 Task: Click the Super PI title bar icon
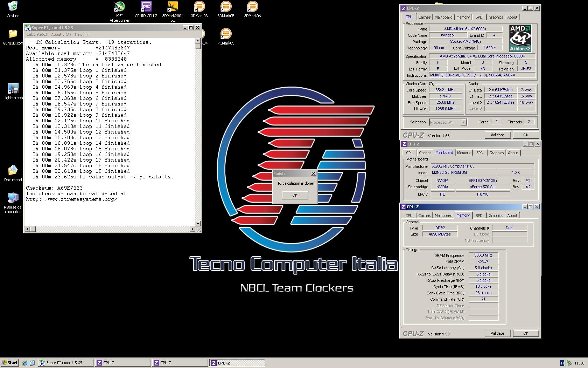click(28, 28)
